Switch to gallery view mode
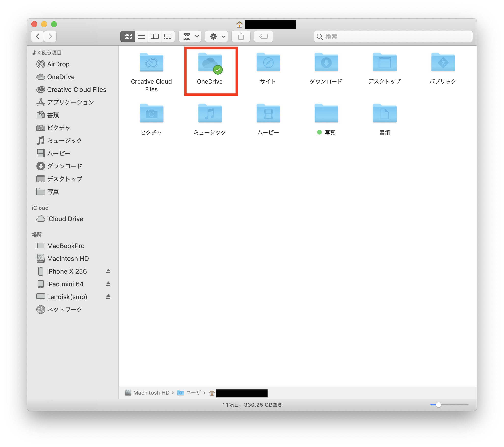This screenshot has width=504, height=447. point(168,37)
